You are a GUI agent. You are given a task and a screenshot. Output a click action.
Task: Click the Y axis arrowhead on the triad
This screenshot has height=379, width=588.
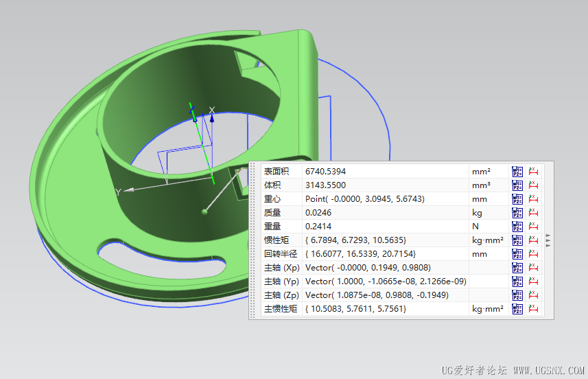coord(128,190)
